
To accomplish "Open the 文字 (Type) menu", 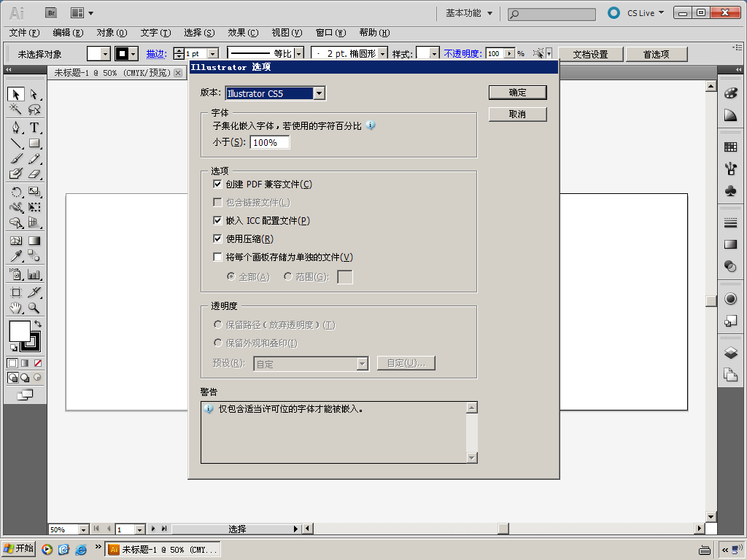I will [x=156, y=32].
